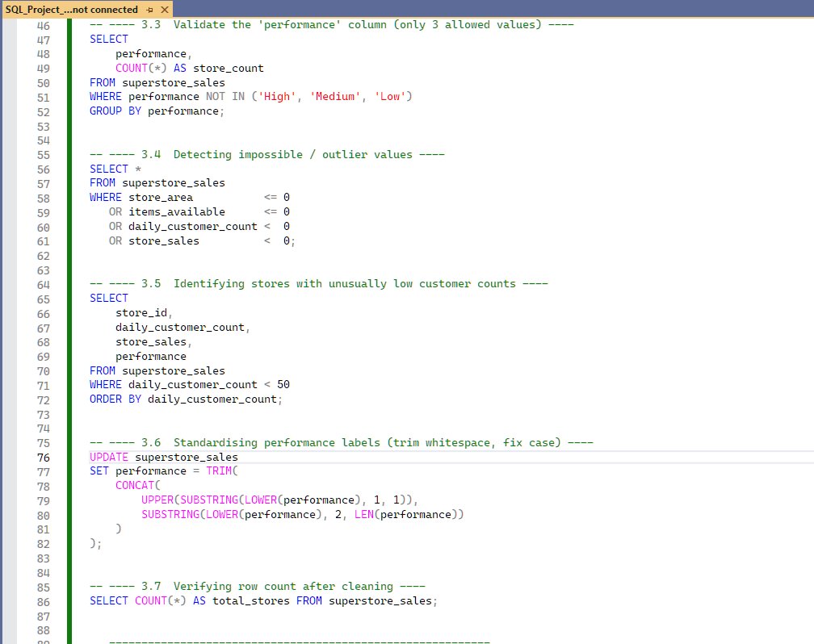This screenshot has height=644, width=814.
Task: Close the SQL_Project query tab
Action: (165, 10)
